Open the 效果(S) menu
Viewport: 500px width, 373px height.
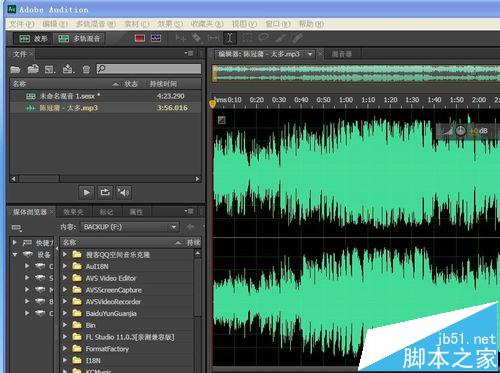pos(170,24)
